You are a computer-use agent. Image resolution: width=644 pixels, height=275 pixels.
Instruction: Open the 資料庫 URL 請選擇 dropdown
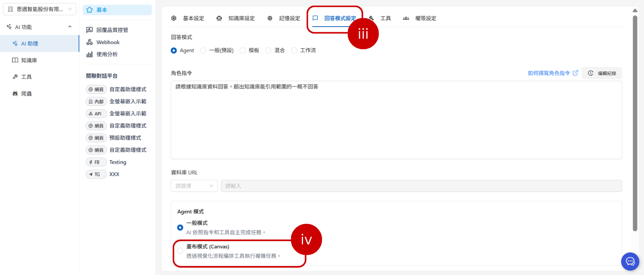click(x=194, y=186)
